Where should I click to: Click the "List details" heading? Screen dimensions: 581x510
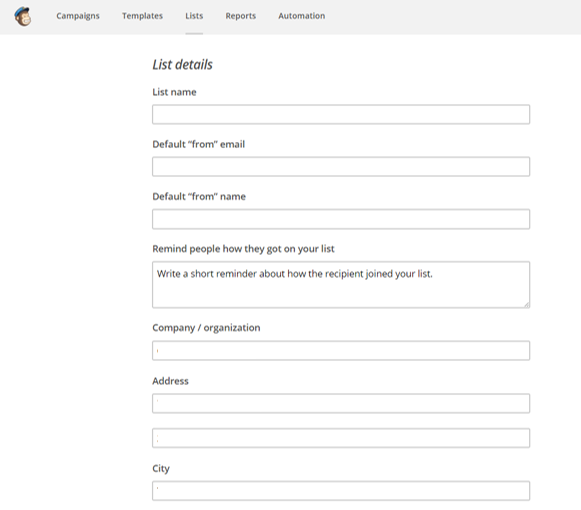[182, 64]
